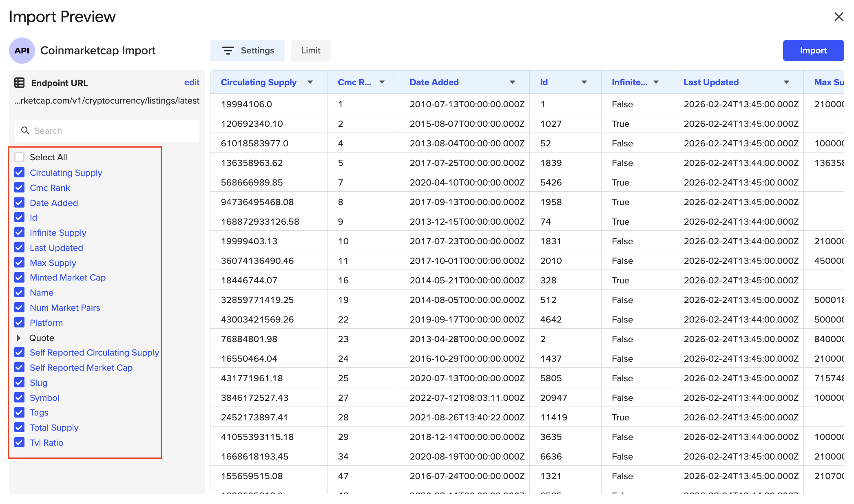Click the edit link for Endpoint URL

click(191, 82)
